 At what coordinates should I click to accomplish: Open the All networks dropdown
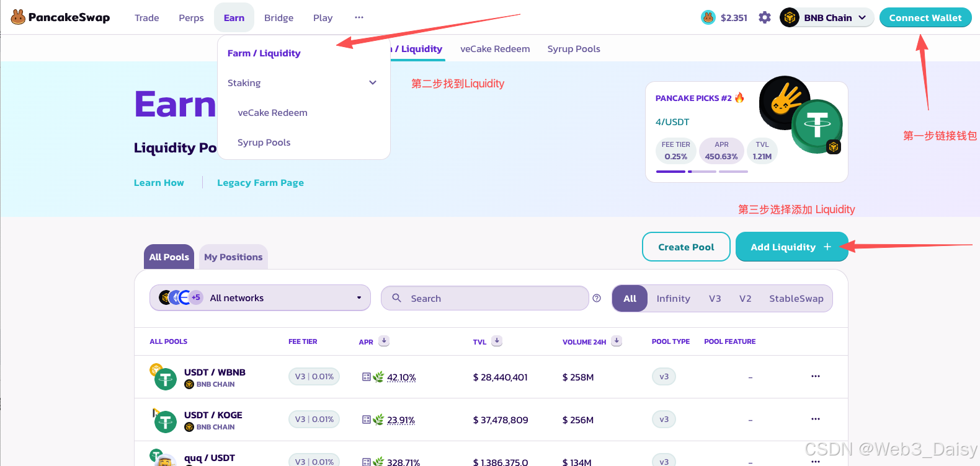260,297
